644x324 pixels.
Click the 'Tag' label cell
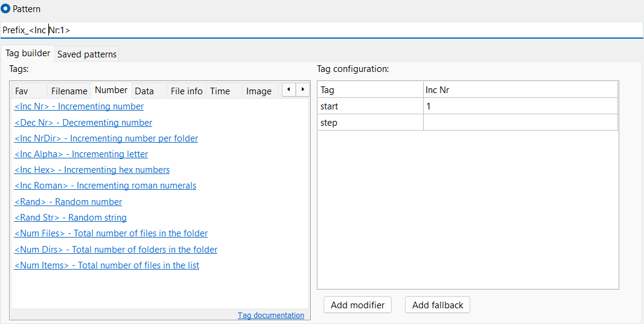[x=371, y=89]
